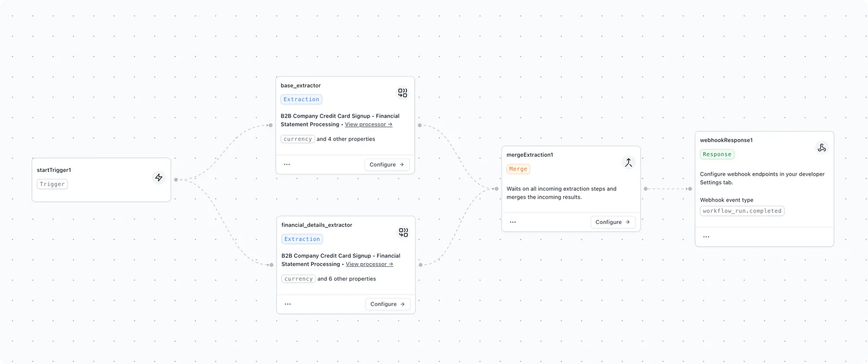Click the input connector of financial_details_extractor

[x=271, y=265]
